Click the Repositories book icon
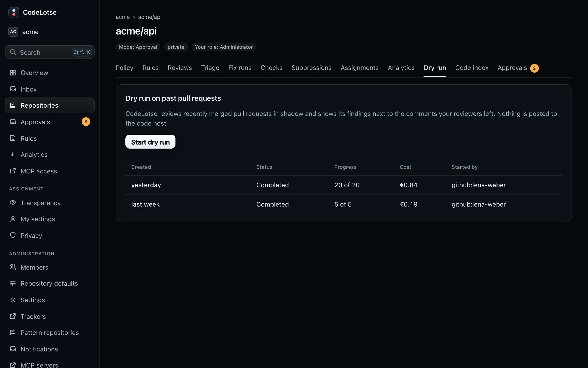Image resolution: width=588 pixels, height=368 pixels. [13, 105]
